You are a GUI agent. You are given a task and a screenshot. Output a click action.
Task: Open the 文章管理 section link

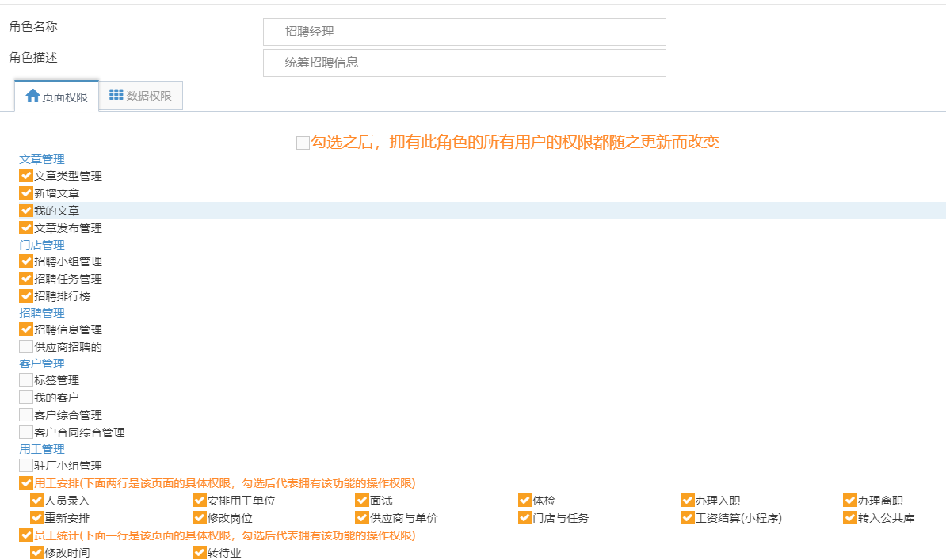pos(43,158)
